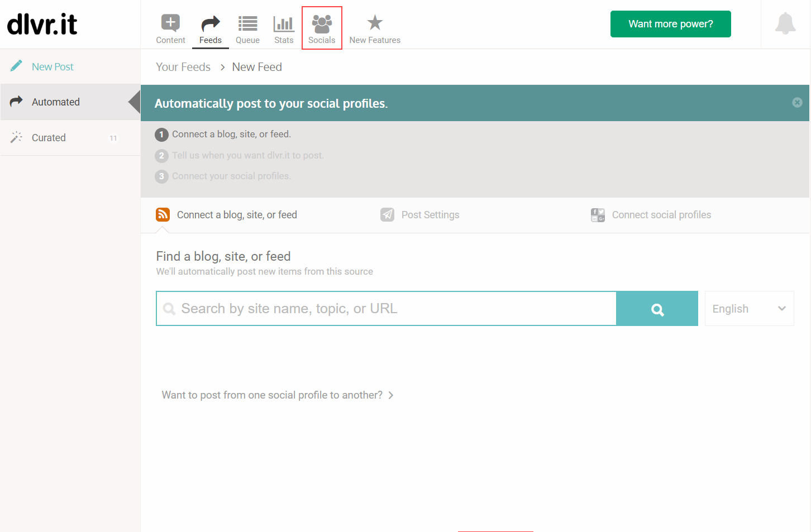This screenshot has height=532, width=811.
Task: Open the Socials people icon
Action: [x=322, y=23]
